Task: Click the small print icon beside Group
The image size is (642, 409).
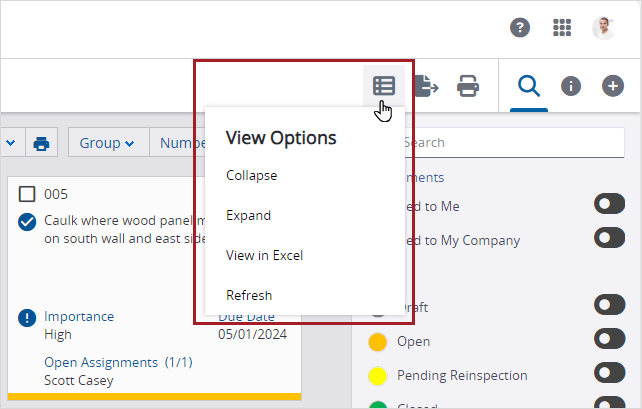Action: tap(41, 143)
